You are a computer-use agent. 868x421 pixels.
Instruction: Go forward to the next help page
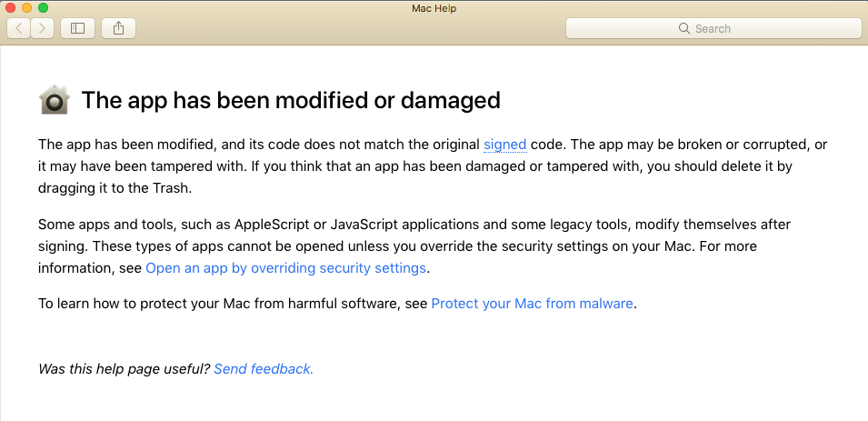click(x=43, y=28)
